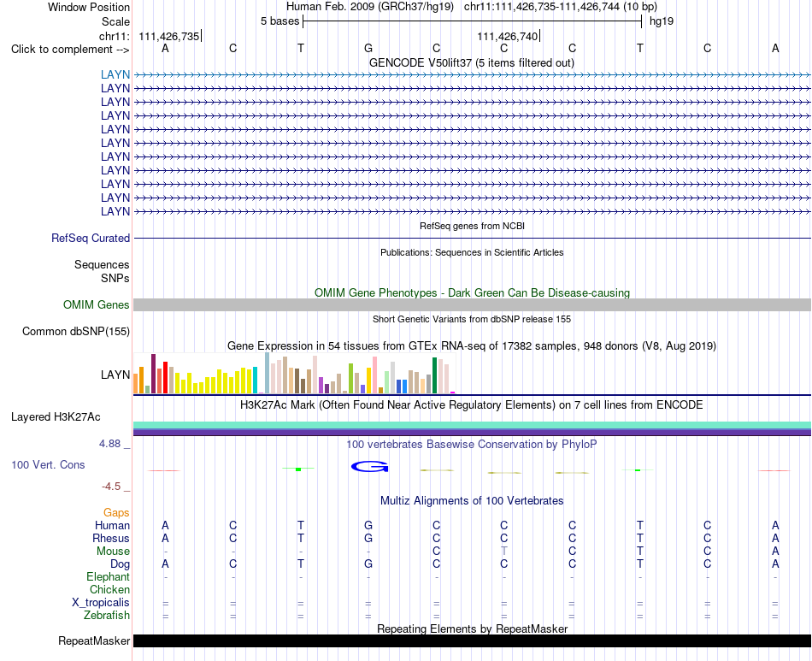This screenshot has height=661, width=812.
Task: Click the 'Click to complement -->' label
Action: coord(70,50)
